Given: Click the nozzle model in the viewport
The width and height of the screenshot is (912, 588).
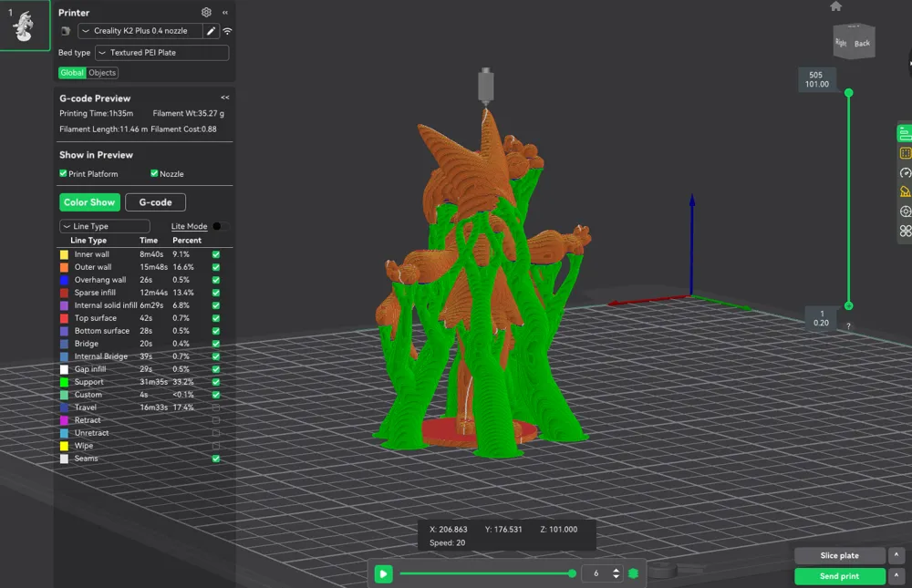Looking at the screenshot, I should [x=486, y=88].
